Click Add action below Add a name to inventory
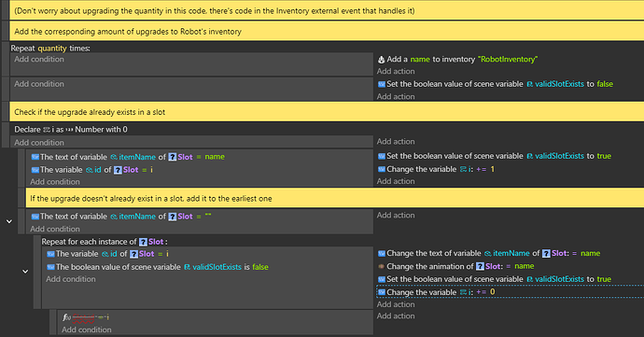The height and width of the screenshot is (337, 644). [x=396, y=72]
